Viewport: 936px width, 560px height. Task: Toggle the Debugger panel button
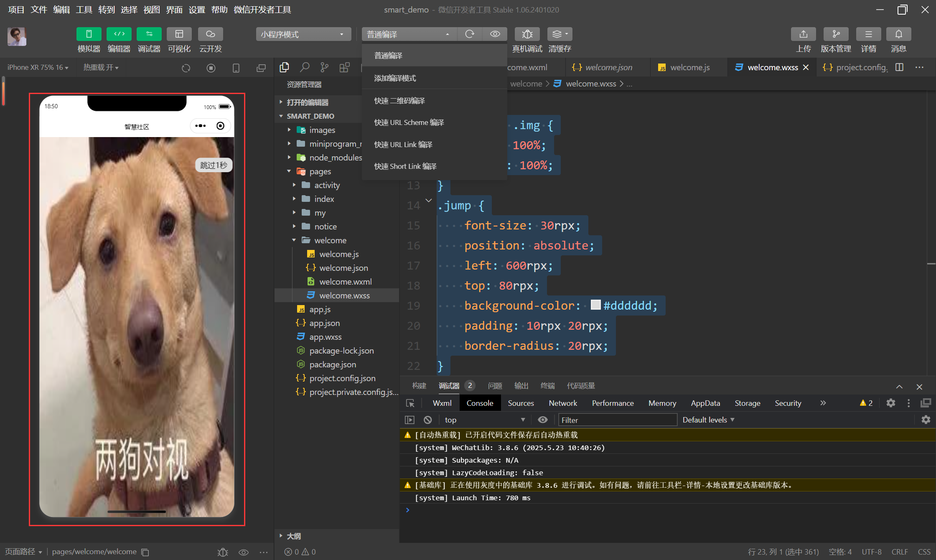[x=149, y=34]
